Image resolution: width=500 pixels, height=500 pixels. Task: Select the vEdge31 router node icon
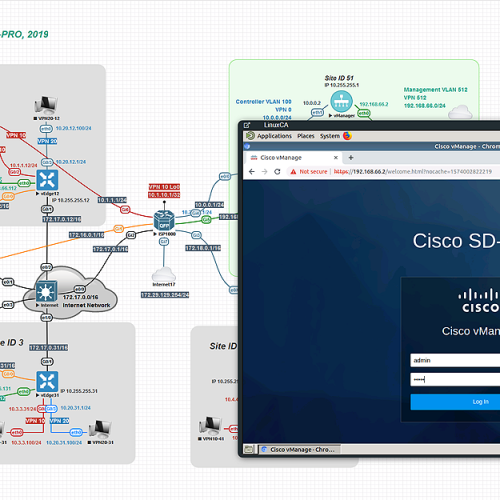pos(47,381)
